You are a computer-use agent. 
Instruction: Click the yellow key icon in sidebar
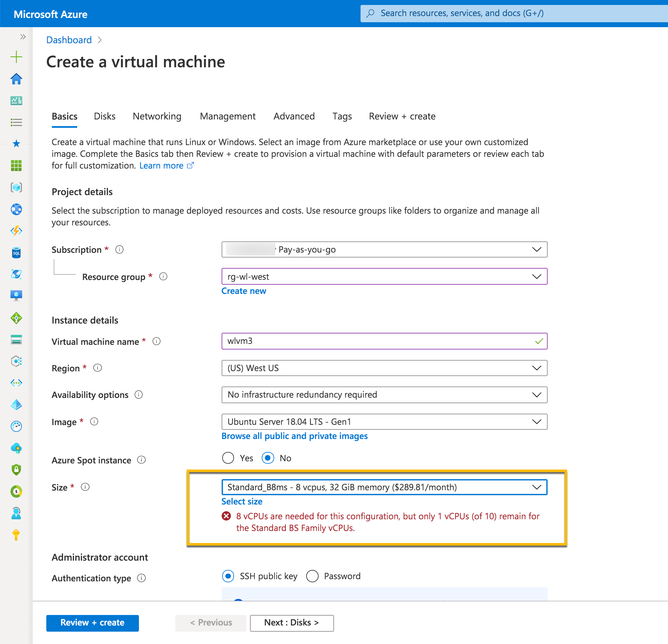(16, 535)
